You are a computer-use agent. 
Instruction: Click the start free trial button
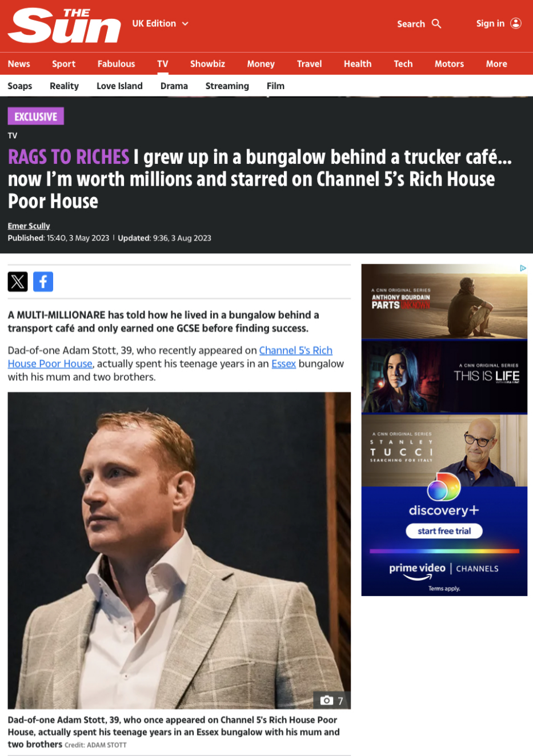tap(444, 531)
